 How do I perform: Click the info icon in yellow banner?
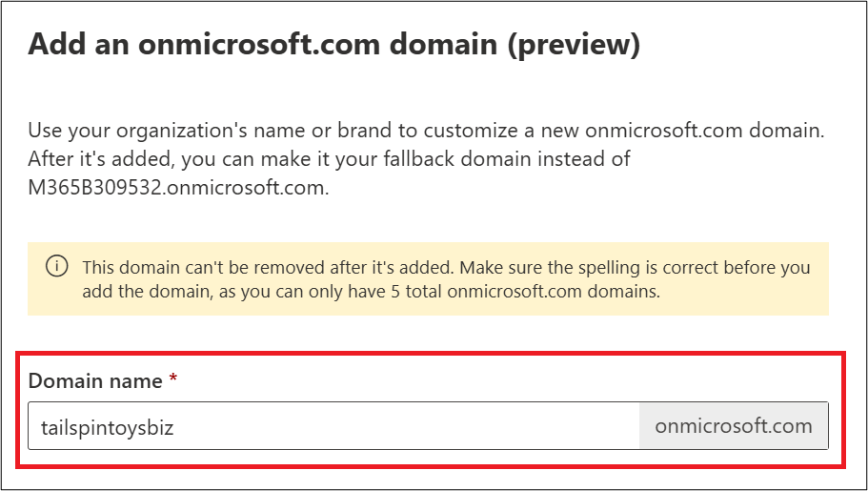(x=57, y=268)
